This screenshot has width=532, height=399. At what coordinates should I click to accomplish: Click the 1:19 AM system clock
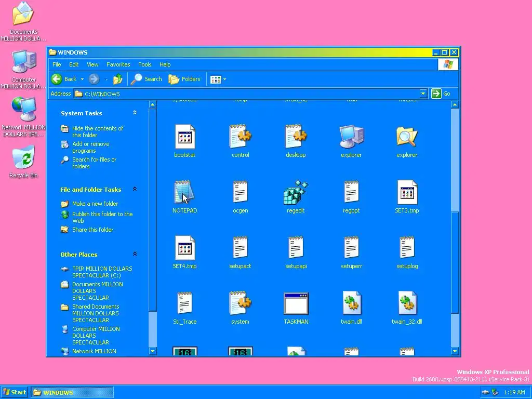[x=514, y=393]
